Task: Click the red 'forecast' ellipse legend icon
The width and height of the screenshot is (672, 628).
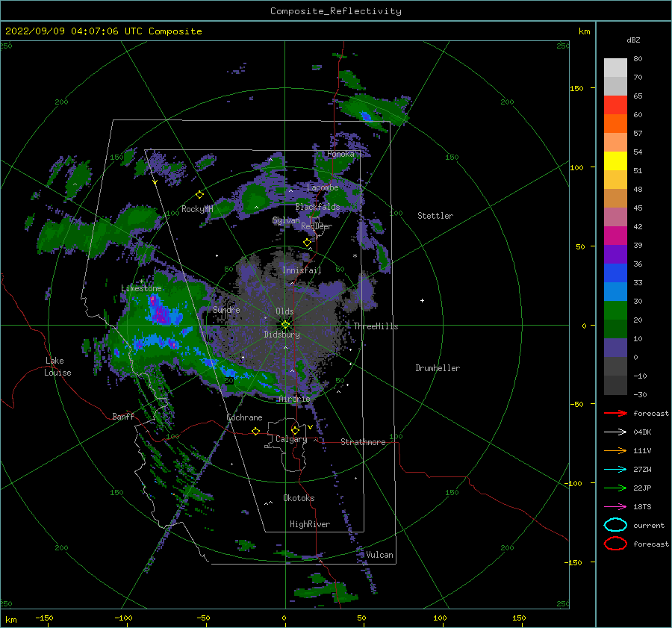Action: [615, 544]
